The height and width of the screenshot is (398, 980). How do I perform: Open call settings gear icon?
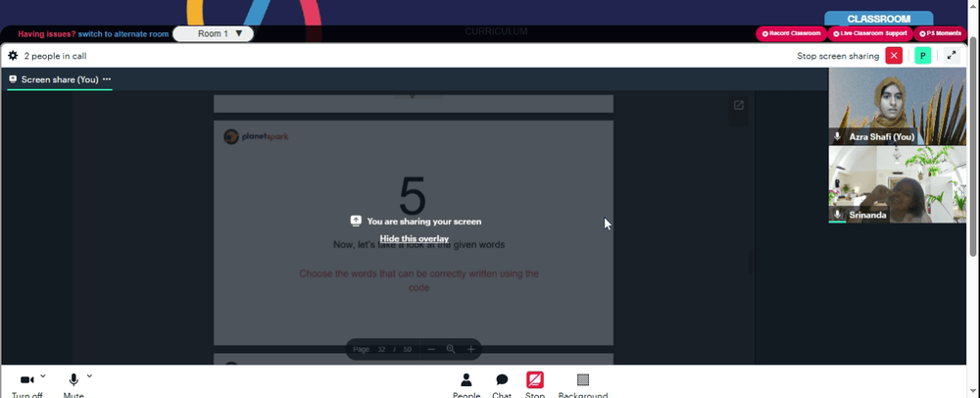pyautogui.click(x=13, y=56)
